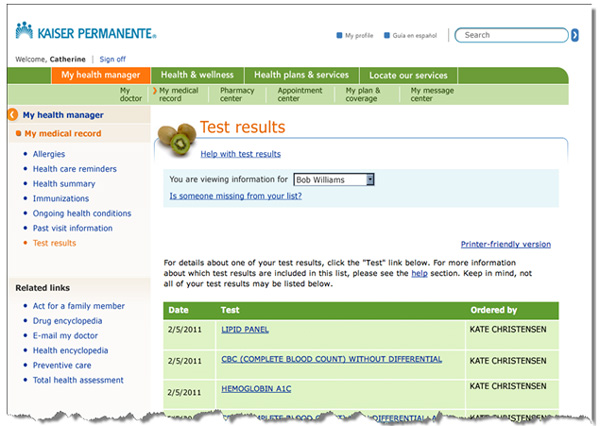Click the Kaiser Permanente logo
This screenshot has height=426, width=600.
pyautogui.click(x=86, y=33)
